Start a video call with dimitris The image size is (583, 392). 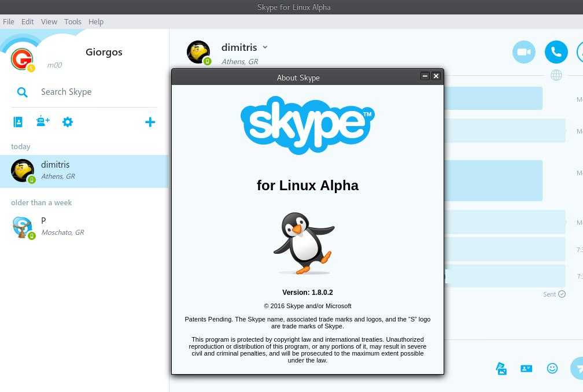[x=524, y=52]
